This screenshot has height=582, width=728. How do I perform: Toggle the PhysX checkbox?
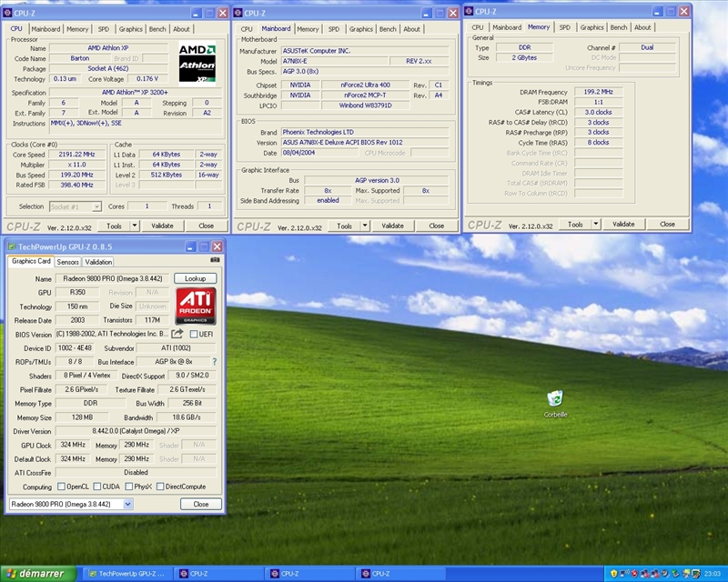tap(129, 487)
